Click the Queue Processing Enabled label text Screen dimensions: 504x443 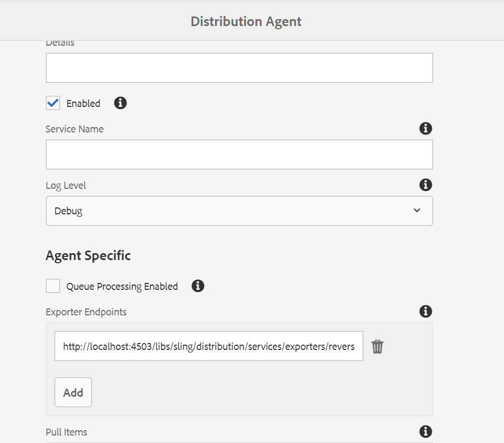(123, 286)
